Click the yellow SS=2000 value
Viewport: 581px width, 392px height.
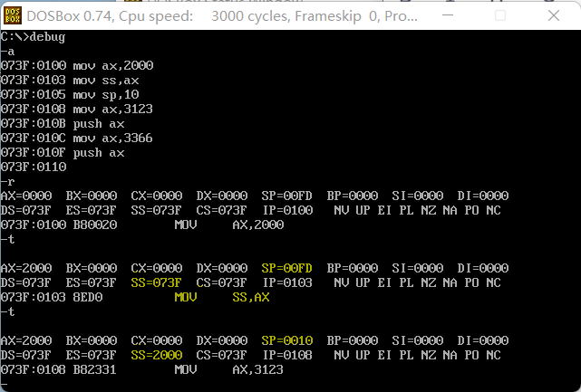click(x=157, y=355)
